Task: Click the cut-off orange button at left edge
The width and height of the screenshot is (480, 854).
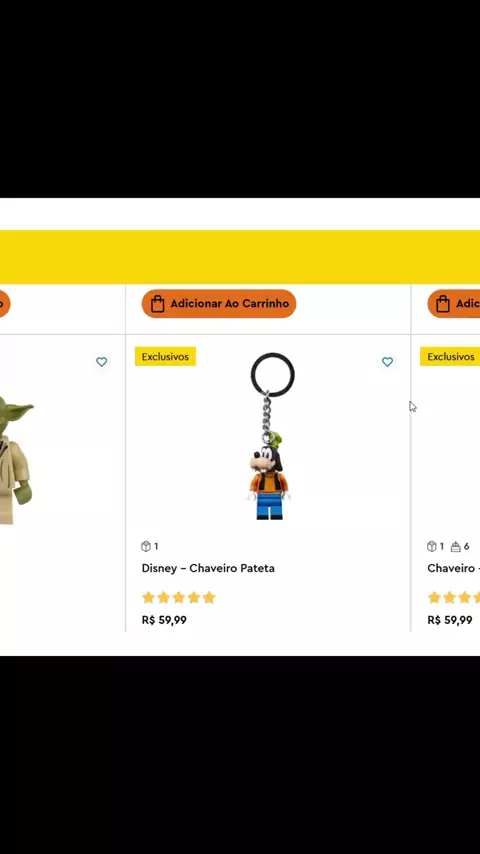Action: coord(4,303)
